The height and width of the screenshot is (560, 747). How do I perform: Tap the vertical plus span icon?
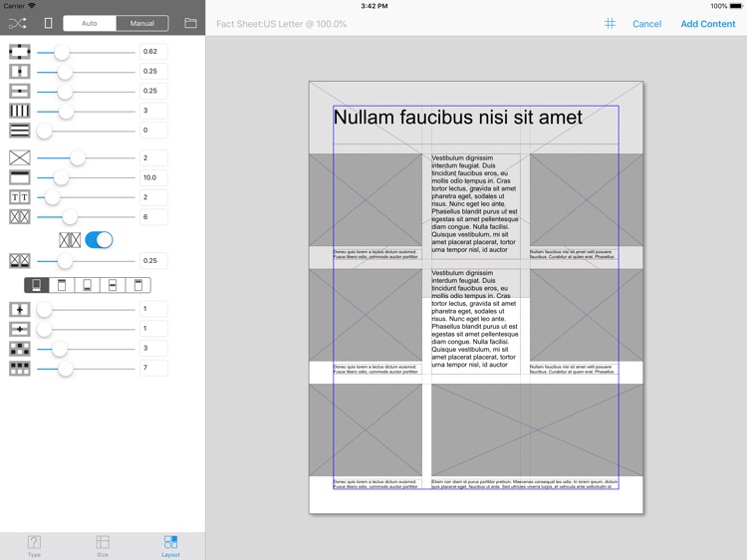click(x=20, y=309)
